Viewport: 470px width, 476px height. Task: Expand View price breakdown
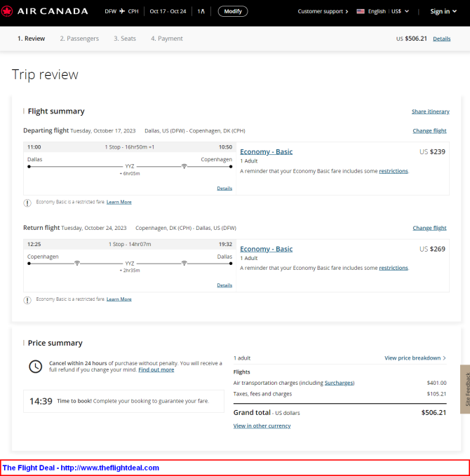coord(415,358)
